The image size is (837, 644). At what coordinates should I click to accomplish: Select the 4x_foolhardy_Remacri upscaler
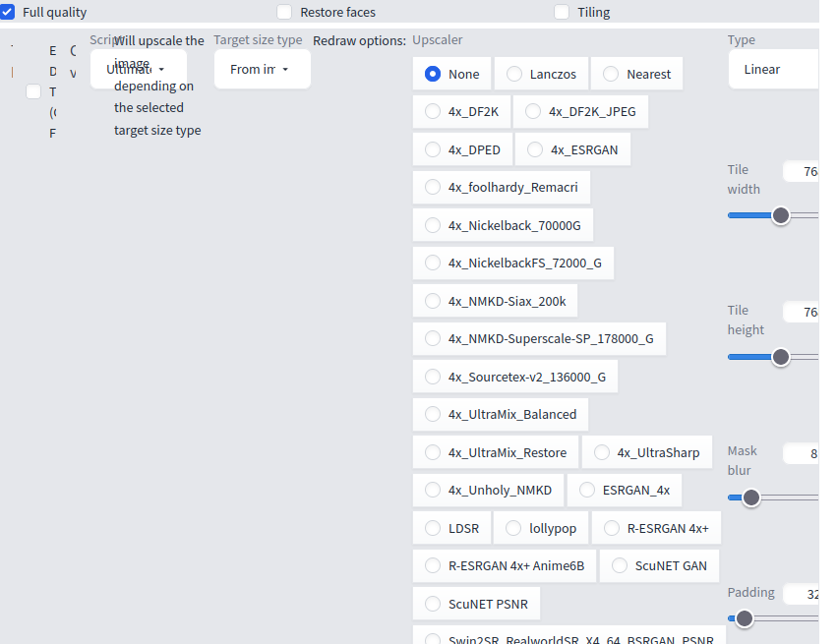(501, 187)
